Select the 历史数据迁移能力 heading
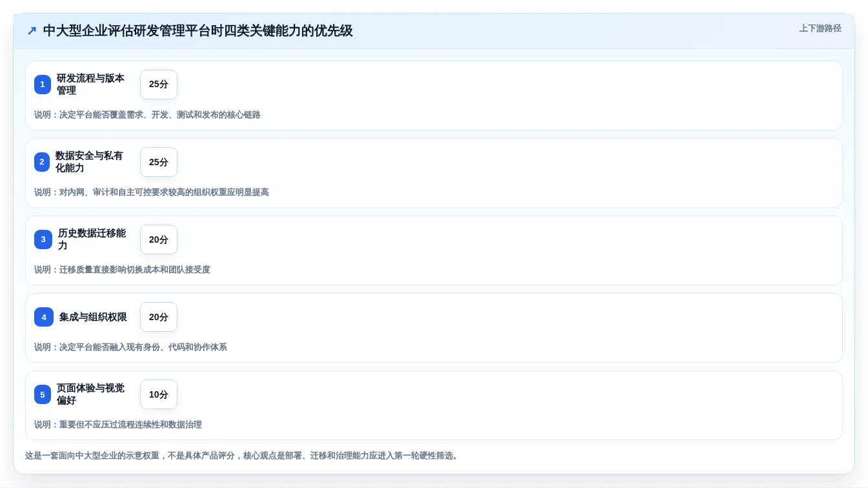This screenshot has height=488, width=868. point(92,239)
